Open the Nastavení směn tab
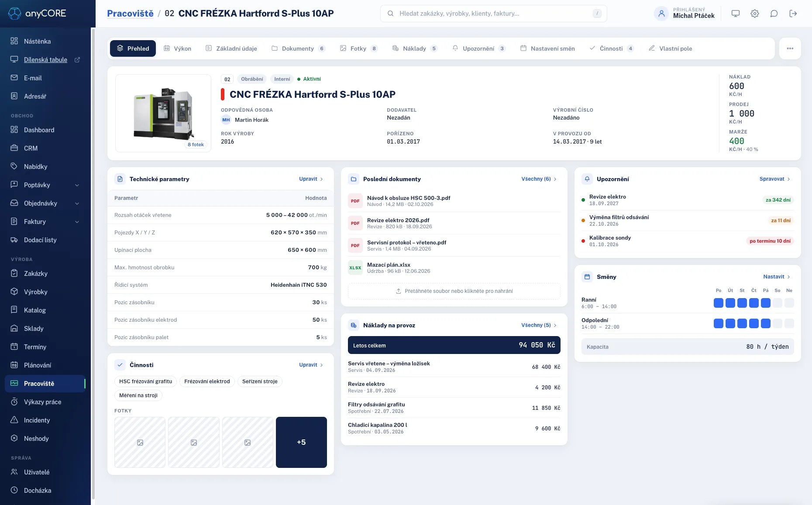The image size is (812, 505). point(547,48)
